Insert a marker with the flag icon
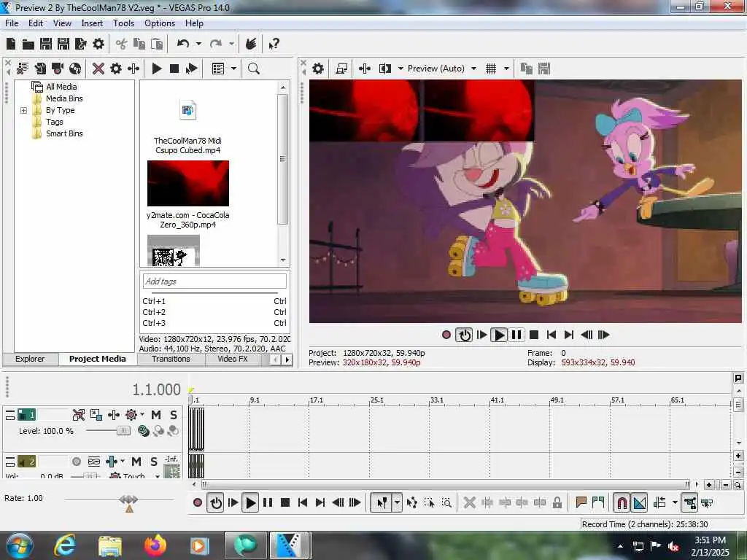The height and width of the screenshot is (560, 747). [x=581, y=502]
